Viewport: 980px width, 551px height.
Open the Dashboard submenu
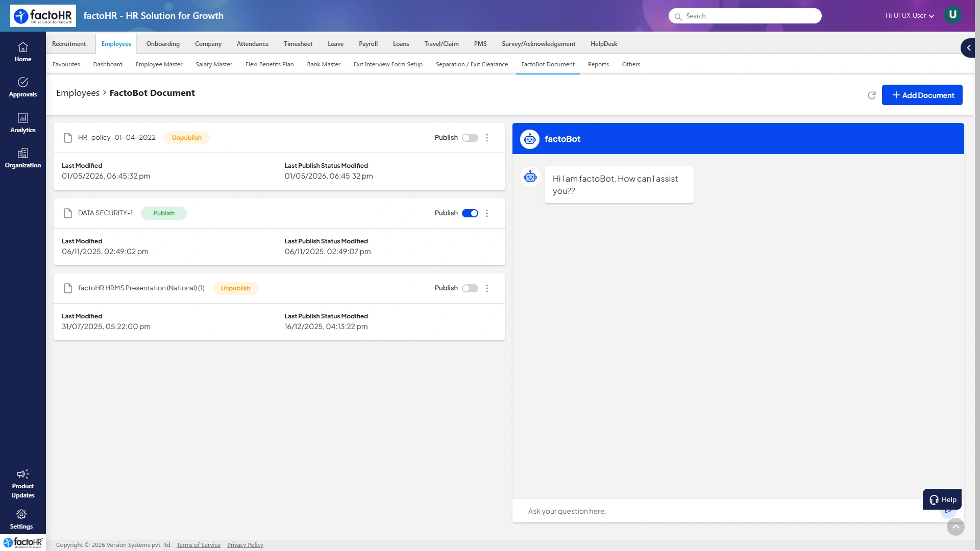coord(108,64)
